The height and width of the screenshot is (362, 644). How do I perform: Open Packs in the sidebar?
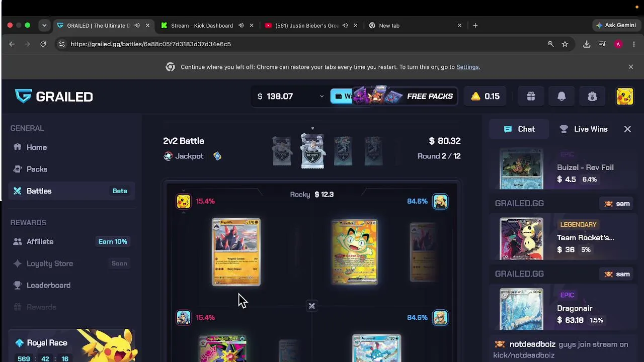point(37,169)
